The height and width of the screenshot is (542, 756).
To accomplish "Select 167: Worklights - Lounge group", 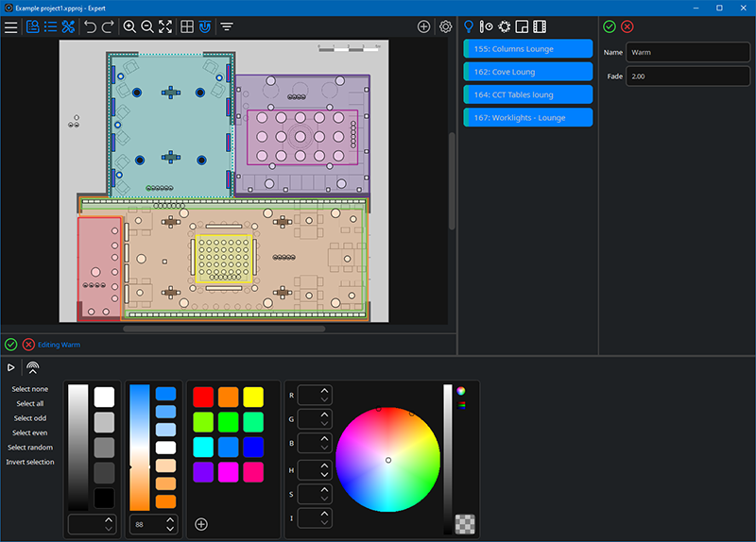I will point(528,117).
